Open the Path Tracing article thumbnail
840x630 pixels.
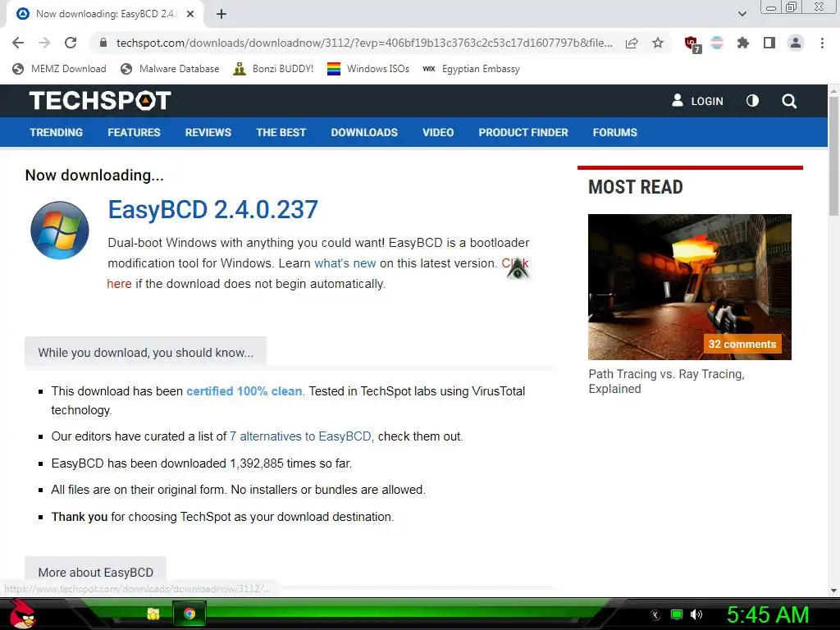[689, 287]
